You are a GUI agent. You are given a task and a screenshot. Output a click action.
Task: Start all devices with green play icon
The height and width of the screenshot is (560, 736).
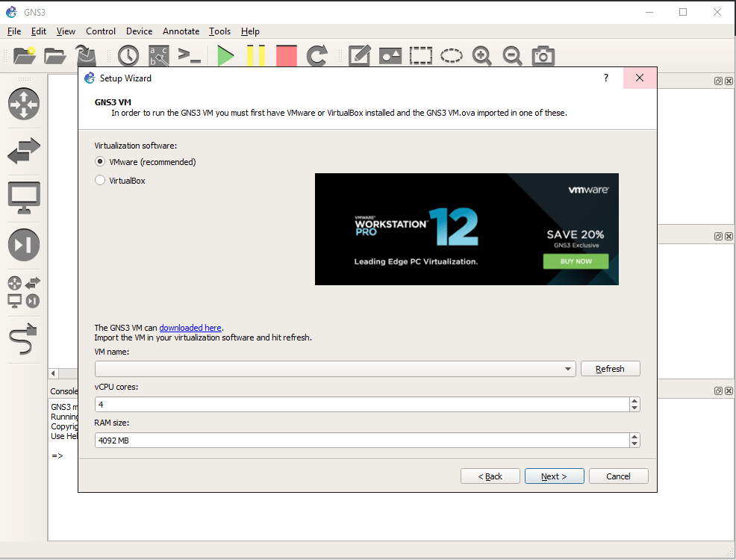225,56
